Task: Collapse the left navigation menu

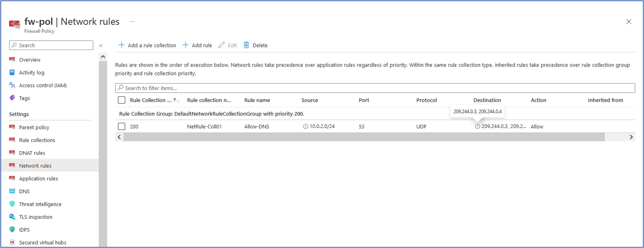Action: (x=101, y=45)
